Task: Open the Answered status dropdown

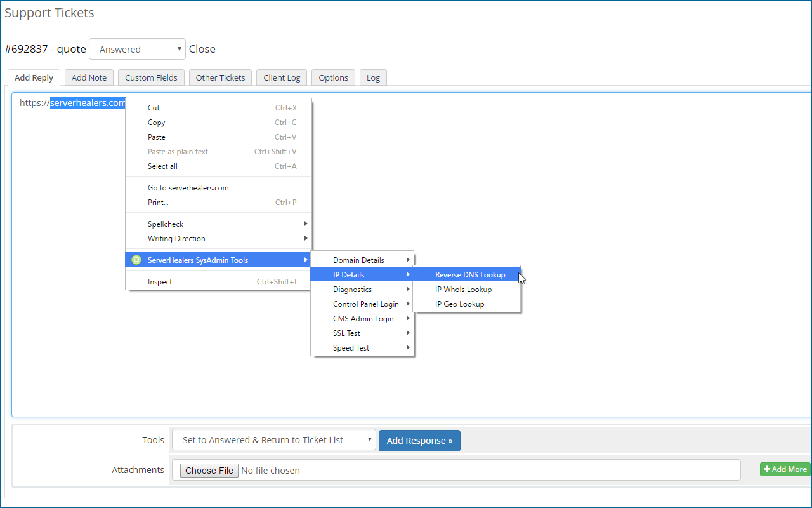Action: (137, 49)
